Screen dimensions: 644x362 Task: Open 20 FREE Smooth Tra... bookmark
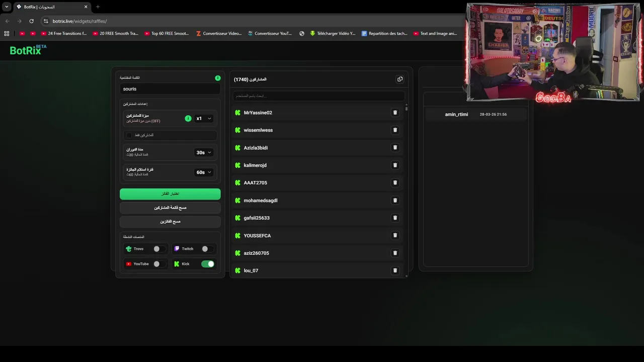click(x=115, y=34)
